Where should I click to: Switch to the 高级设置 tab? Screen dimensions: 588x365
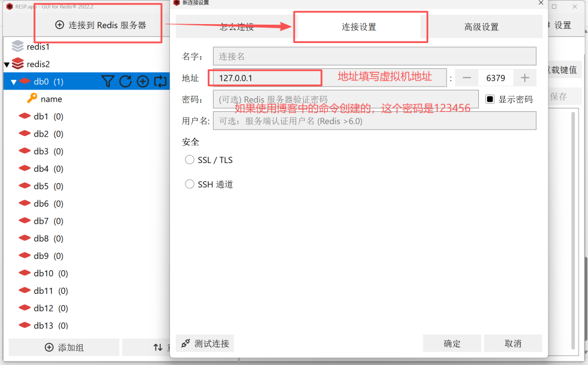pos(481,27)
